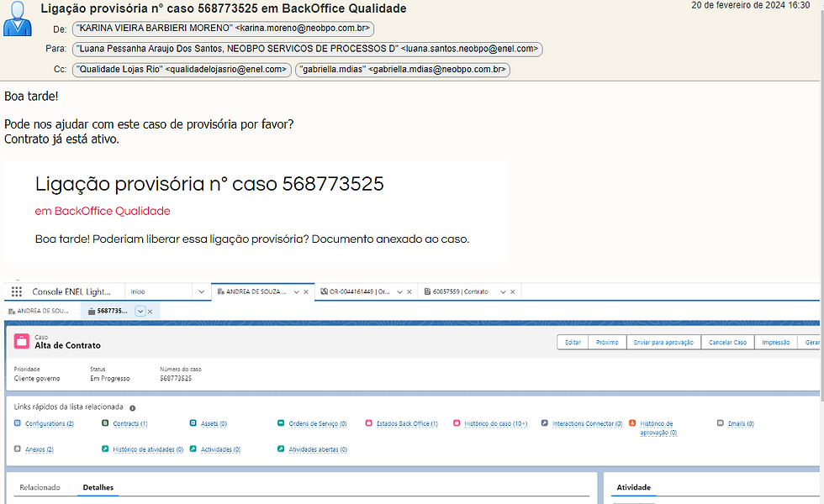This screenshot has width=824, height=504.
Task: Click the Cliente governo priority value
Action: 37,379
